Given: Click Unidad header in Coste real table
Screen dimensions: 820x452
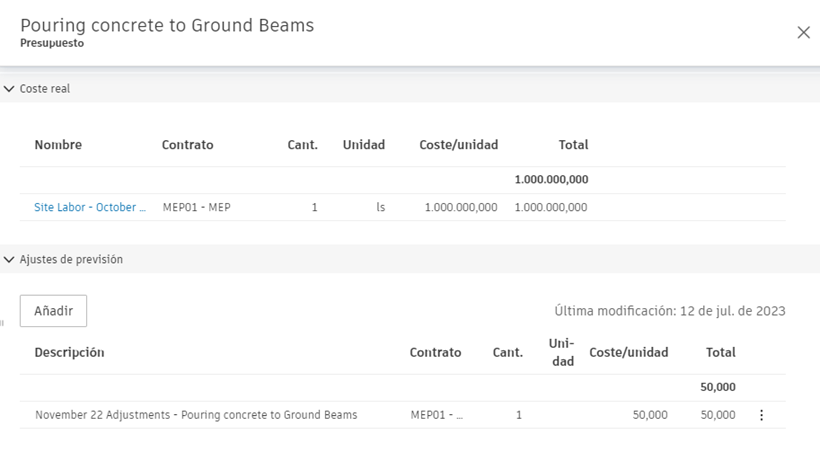Looking at the screenshot, I should point(363,145).
